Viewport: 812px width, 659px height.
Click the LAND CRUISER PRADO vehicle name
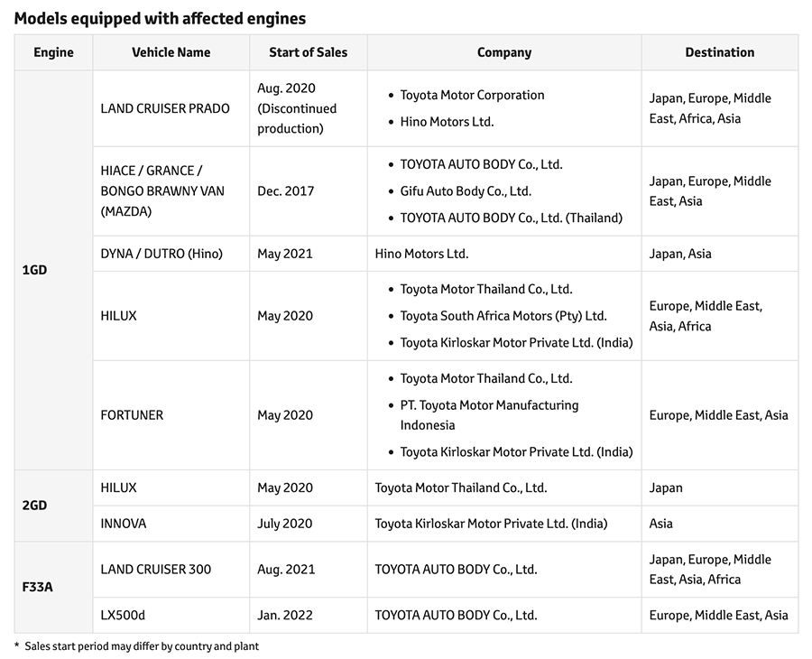[x=165, y=108]
